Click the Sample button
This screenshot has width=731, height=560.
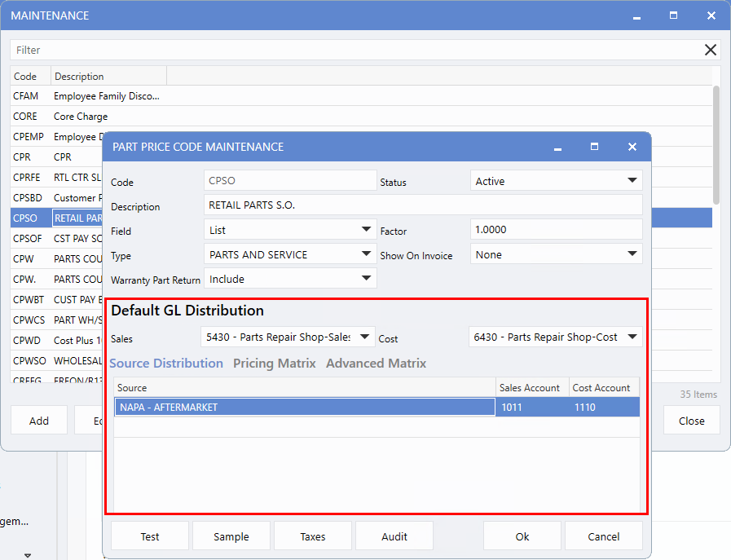[x=231, y=536]
